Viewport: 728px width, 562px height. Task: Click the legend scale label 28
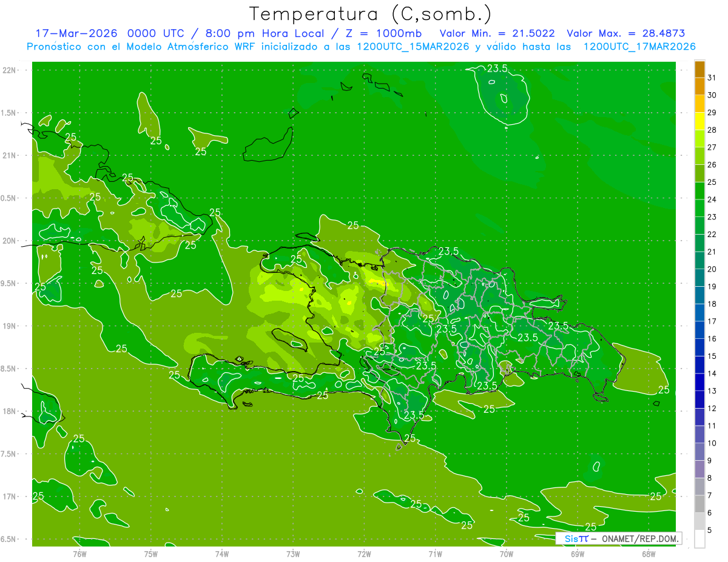[712, 130]
